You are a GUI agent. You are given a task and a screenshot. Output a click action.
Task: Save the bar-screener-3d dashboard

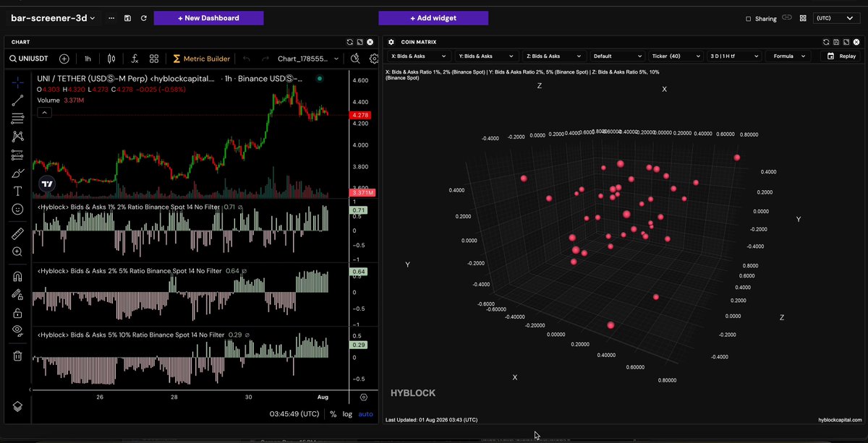[128, 18]
